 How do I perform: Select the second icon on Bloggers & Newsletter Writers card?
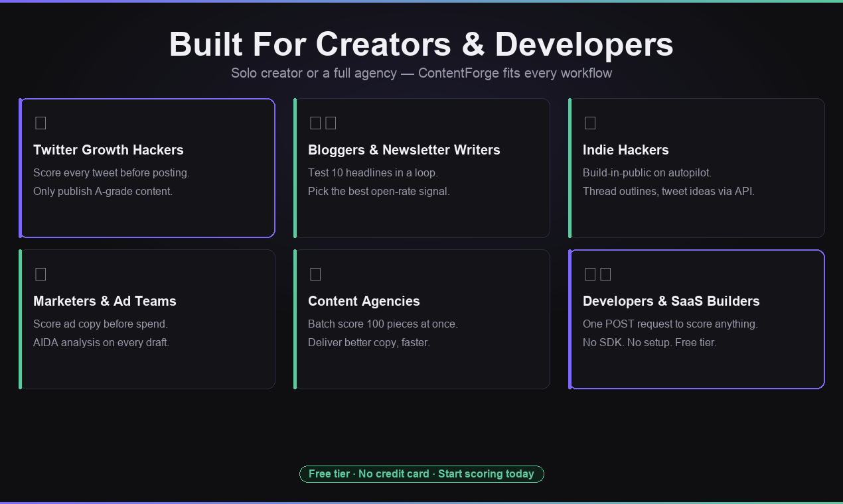pyautogui.click(x=330, y=123)
